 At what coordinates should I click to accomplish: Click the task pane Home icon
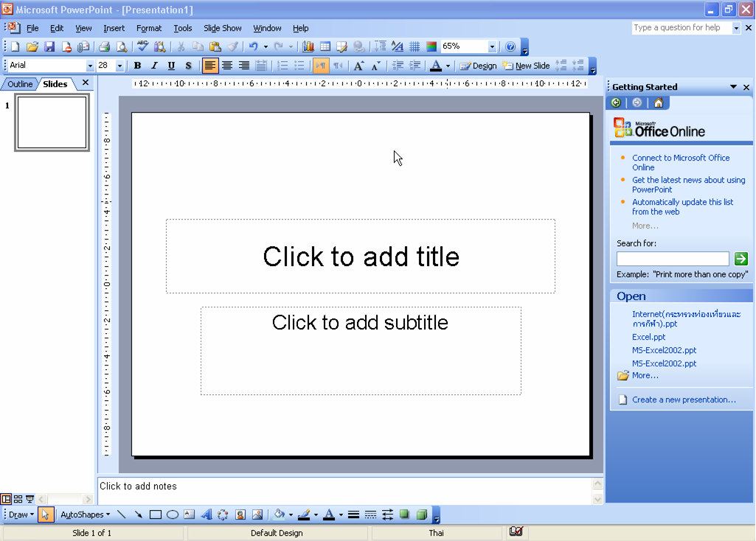(658, 102)
